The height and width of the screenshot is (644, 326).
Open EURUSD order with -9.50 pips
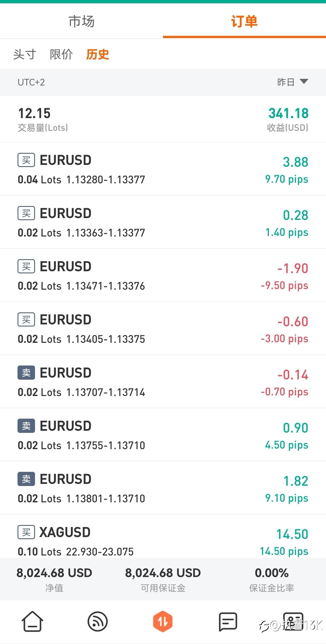point(163,275)
